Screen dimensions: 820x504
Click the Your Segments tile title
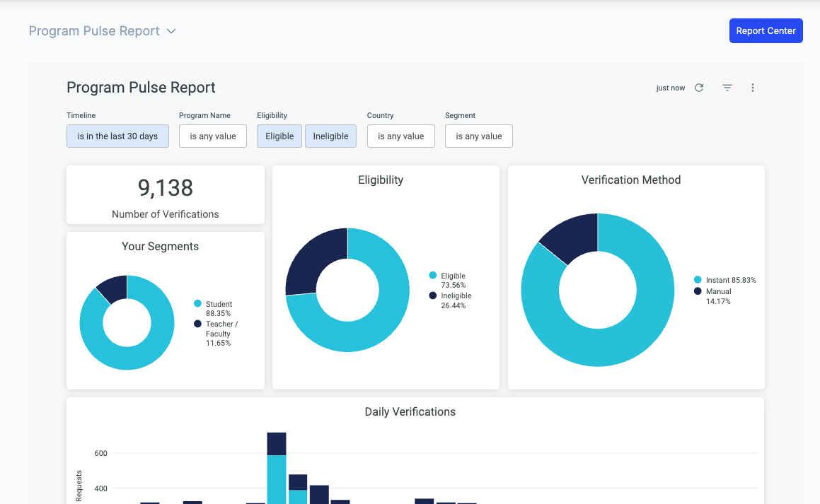point(160,246)
